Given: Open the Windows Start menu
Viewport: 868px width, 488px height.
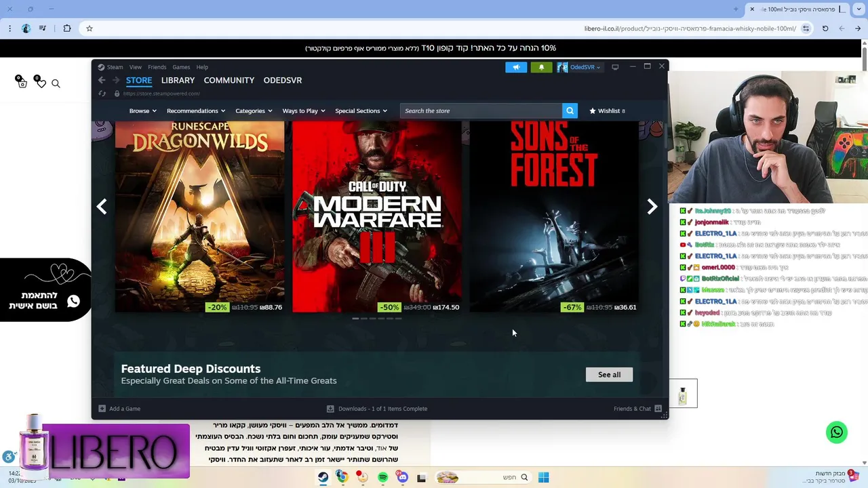Looking at the screenshot, I should click(x=543, y=477).
